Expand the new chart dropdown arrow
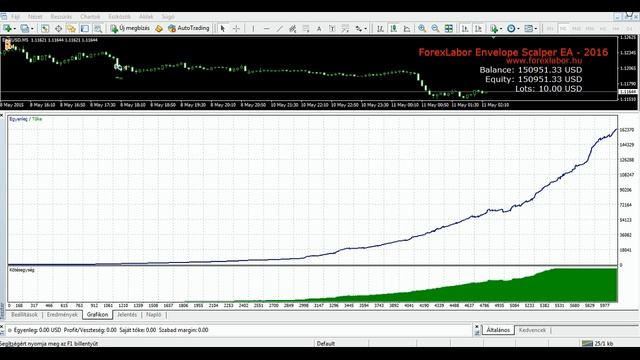This screenshot has width=640, height=360. [15, 29]
